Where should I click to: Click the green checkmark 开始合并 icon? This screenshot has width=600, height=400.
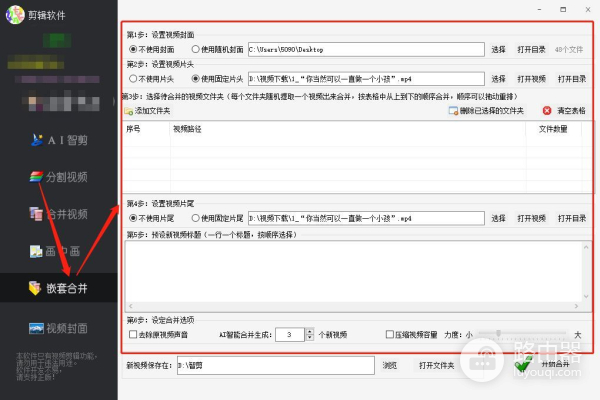523,363
